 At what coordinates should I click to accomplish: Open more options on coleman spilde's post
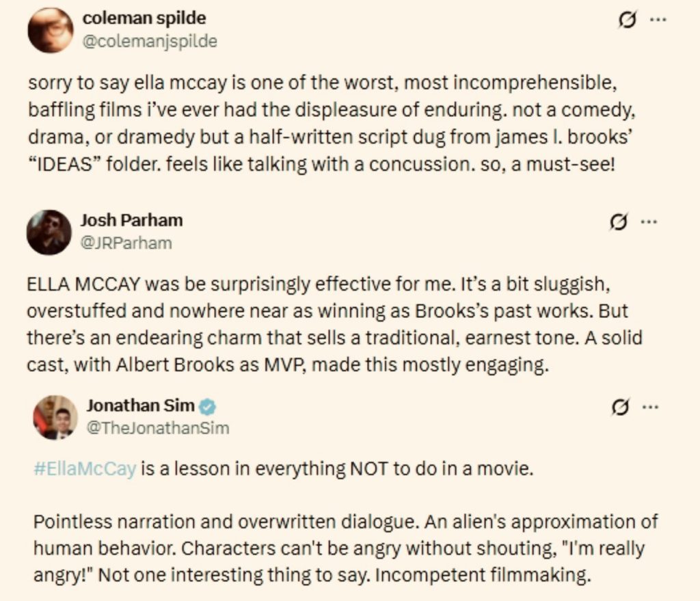click(657, 20)
